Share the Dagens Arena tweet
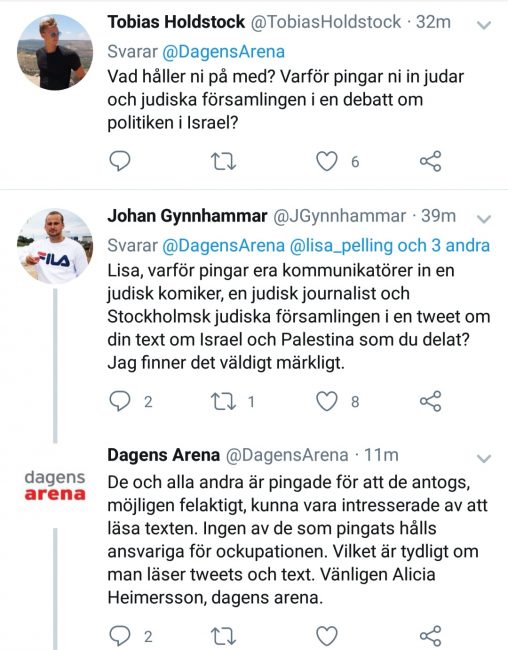This screenshot has width=508, height=650. (x=431, y=636)
